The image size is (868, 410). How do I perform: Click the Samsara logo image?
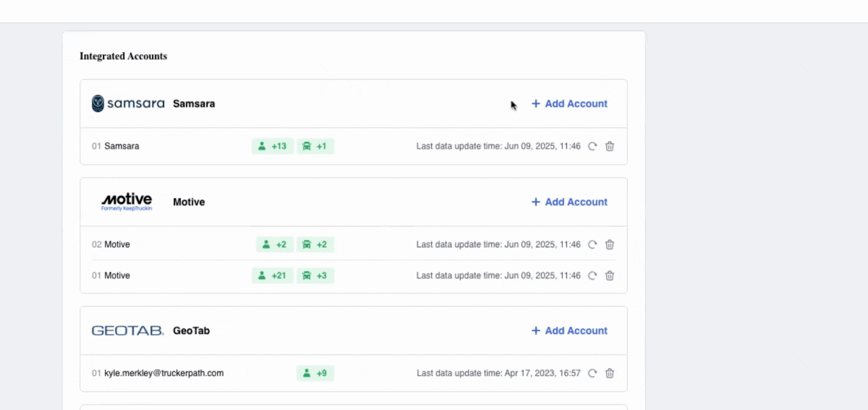coord(128,104)
